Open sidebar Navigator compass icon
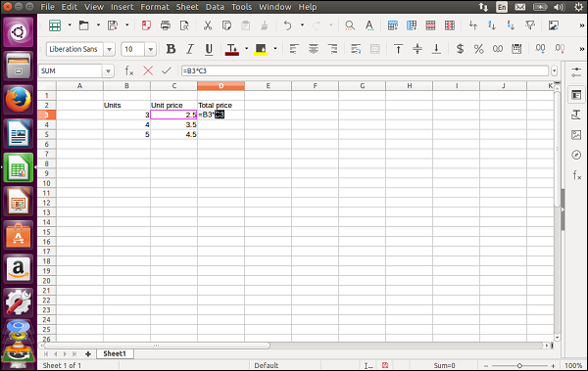The image size is (588, 371). [576, 155]
